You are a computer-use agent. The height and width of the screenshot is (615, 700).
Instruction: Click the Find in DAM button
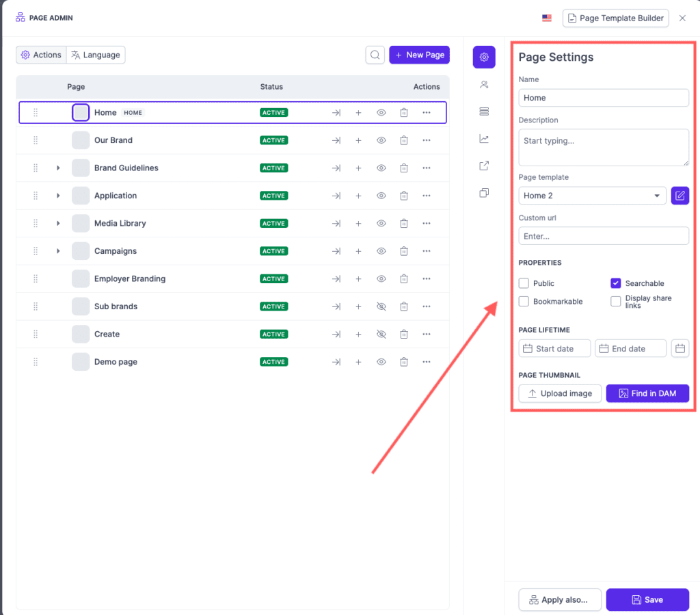pos(647,393)
